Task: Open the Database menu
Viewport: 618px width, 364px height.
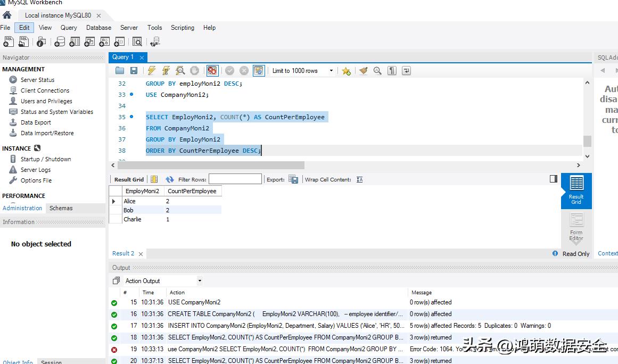Action: click(x=98, y=28)
